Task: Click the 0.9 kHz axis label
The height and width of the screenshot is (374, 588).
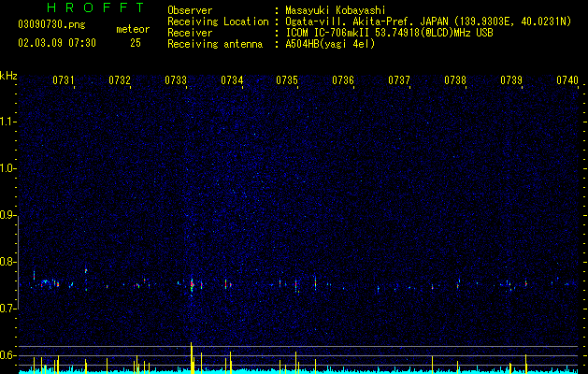Action: coord(8,215)
